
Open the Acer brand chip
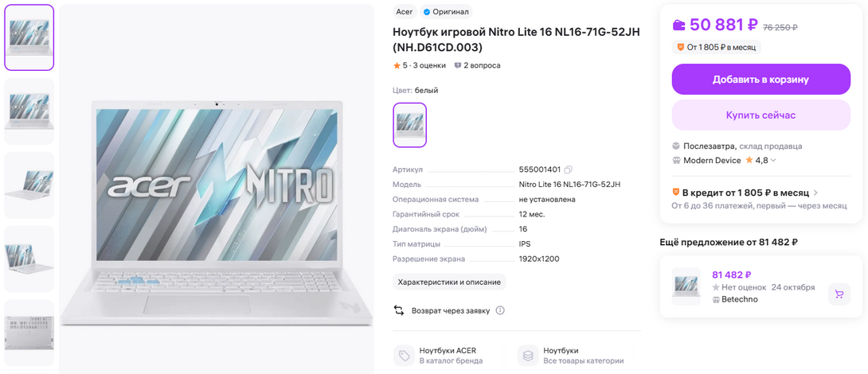coord(405,12)
